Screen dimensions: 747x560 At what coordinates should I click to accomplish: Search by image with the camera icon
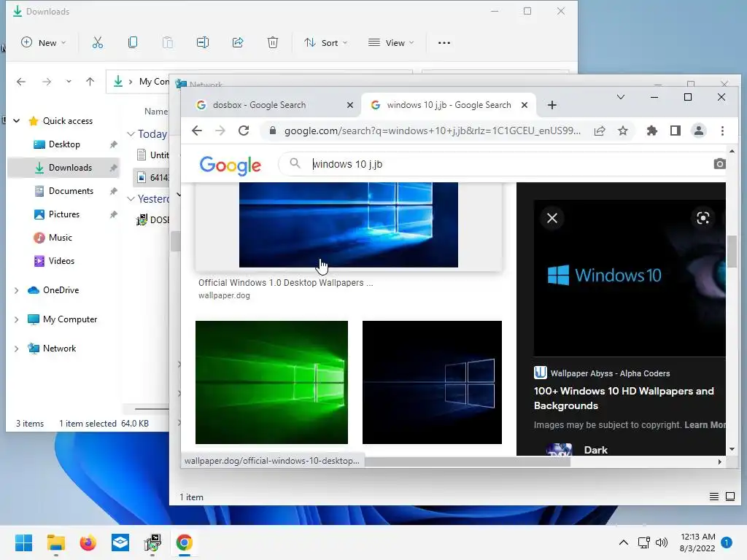pos(719,164)
